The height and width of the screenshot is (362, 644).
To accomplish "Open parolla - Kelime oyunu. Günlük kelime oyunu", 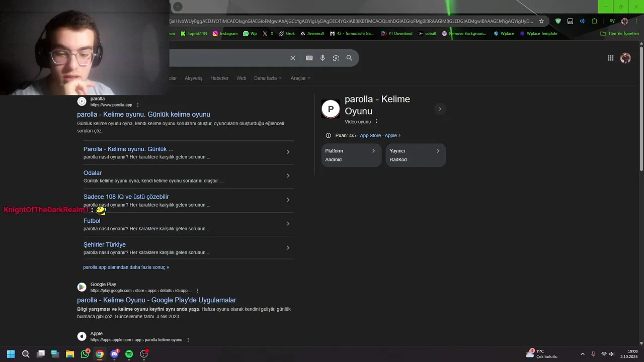I will pos(143,114).
